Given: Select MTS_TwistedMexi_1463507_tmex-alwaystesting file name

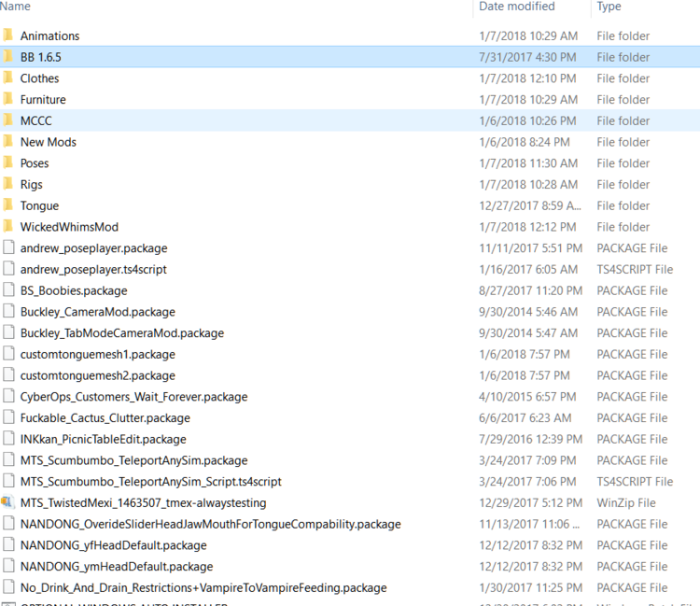Looking at the screenshot, I should 144,503.
